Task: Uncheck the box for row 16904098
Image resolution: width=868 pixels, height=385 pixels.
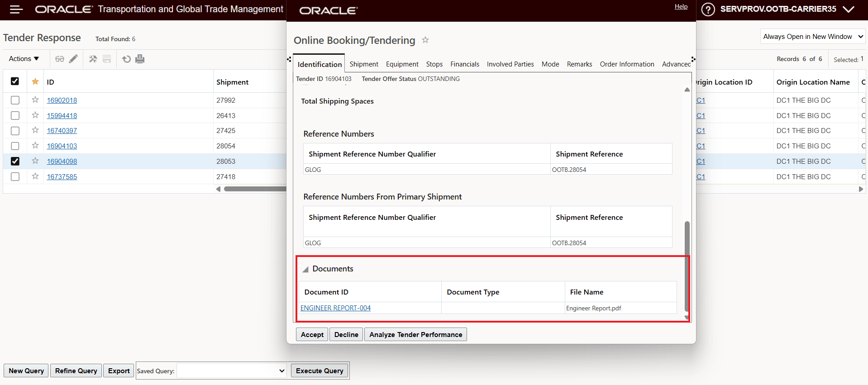Action: point(15,161)
